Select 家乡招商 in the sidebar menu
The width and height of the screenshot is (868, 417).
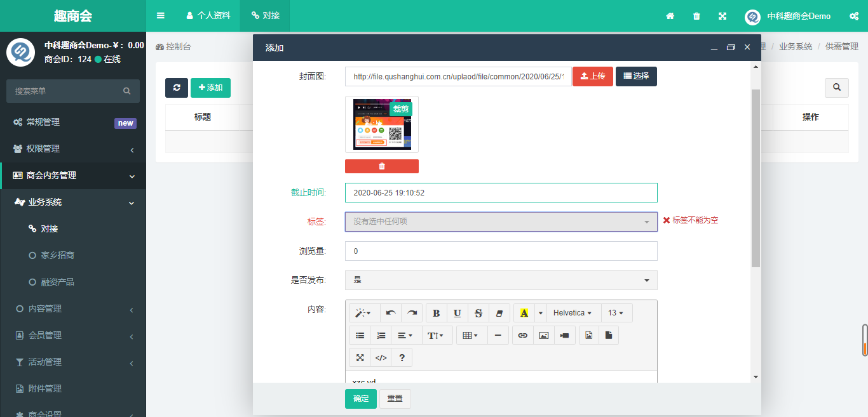(x=58, y=255)
